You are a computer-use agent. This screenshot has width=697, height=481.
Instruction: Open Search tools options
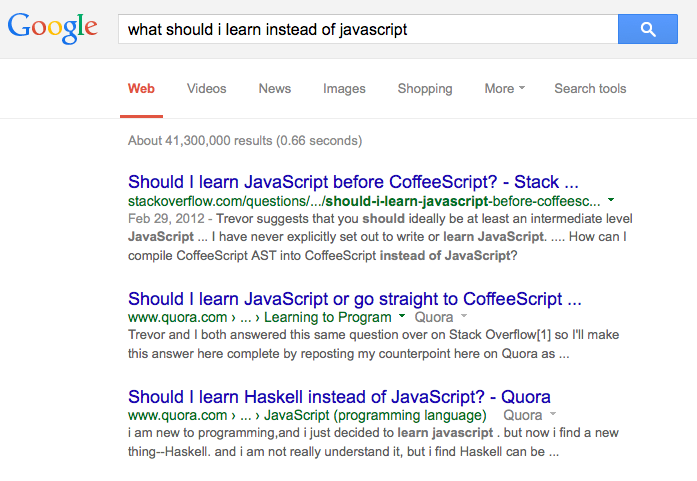click(x=590, y=88)
